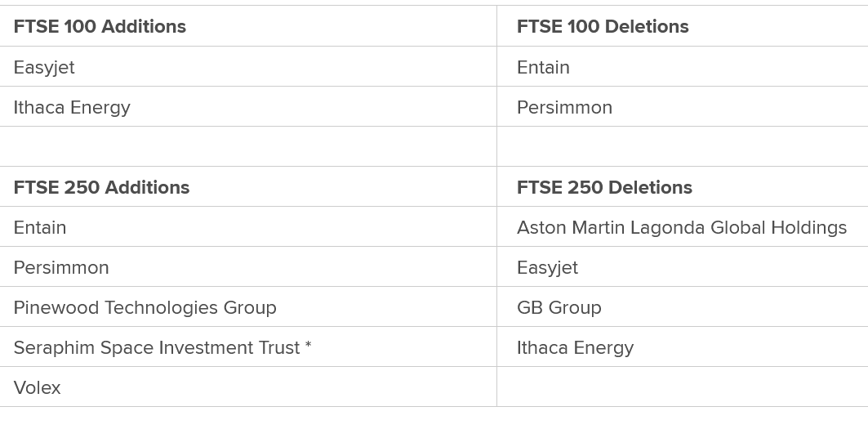
Task: Select the Volex cell
Action: point(248,387)
